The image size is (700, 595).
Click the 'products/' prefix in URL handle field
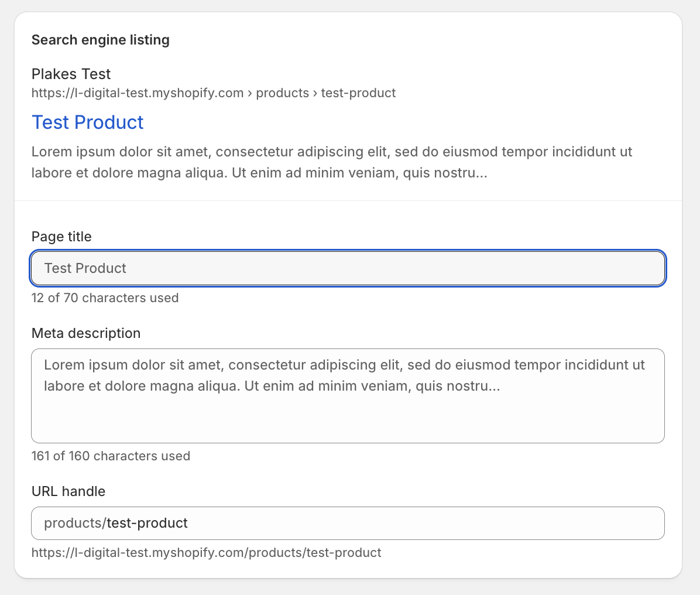coord(74,523)
